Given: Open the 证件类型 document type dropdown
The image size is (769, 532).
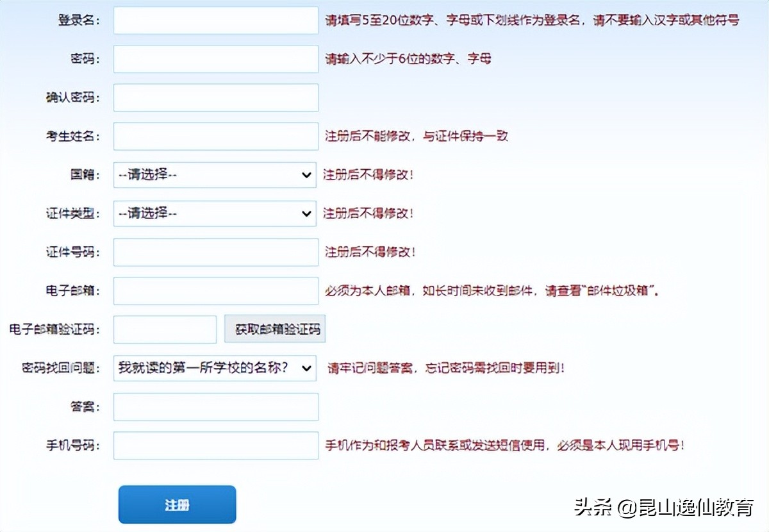Looking at the screenshot, I should pyautogui.click(x=215, y=213).
